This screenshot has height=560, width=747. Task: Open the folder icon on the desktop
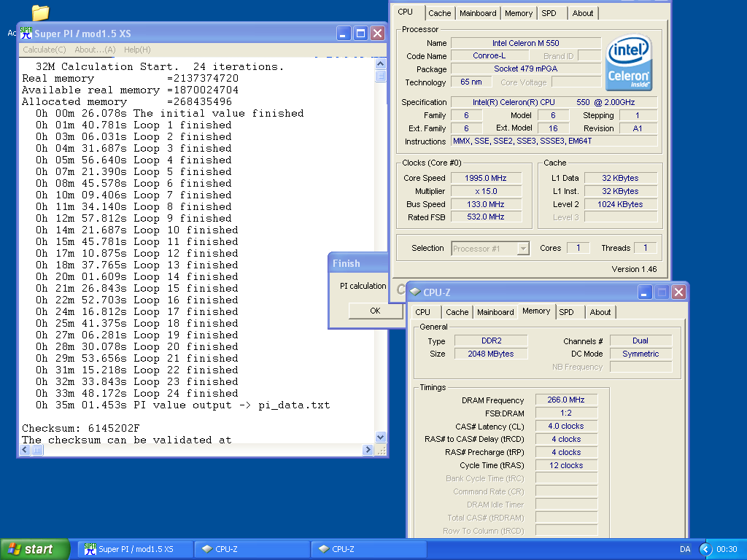[41, 12]
